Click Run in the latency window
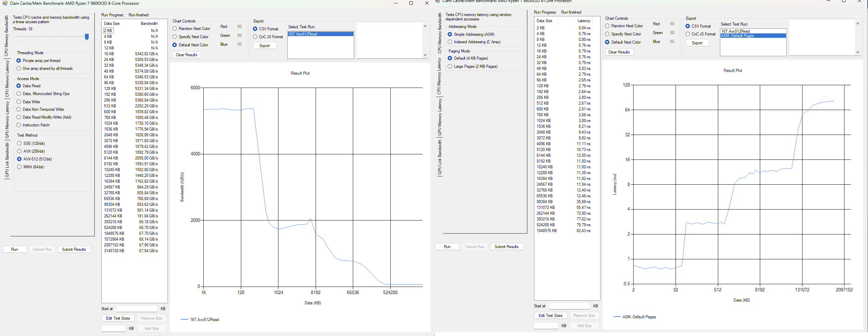 pos(447,247)
